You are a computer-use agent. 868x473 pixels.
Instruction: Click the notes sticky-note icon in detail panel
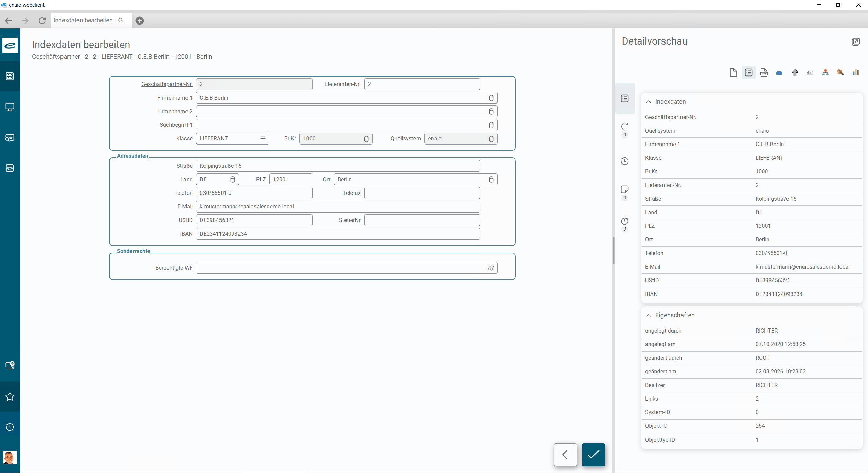coord(624,189)
